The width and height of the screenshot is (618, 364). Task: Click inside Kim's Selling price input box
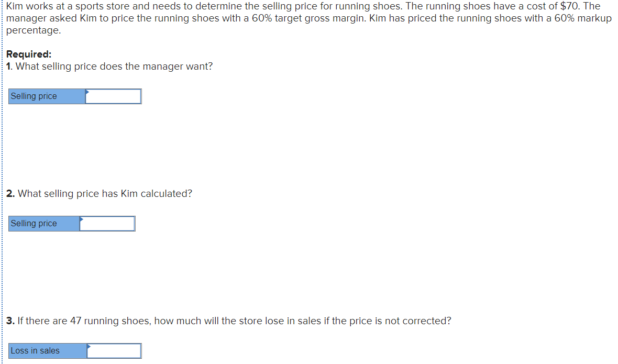point(108,224)
